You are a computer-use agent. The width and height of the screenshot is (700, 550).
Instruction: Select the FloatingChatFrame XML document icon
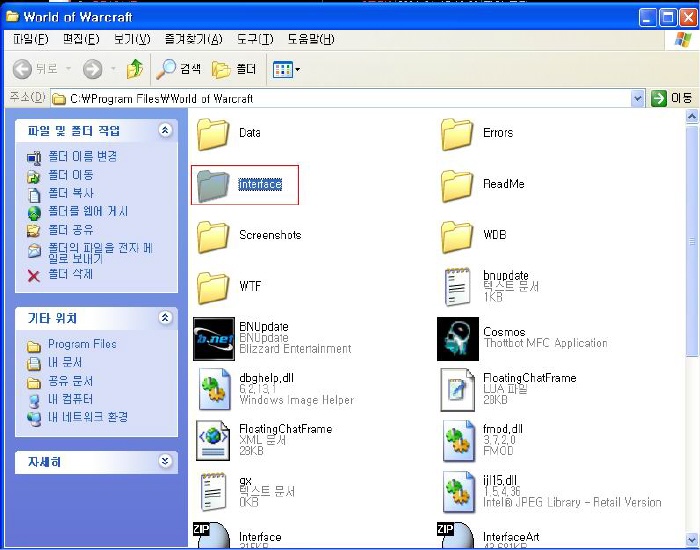(x=213, y=440)
